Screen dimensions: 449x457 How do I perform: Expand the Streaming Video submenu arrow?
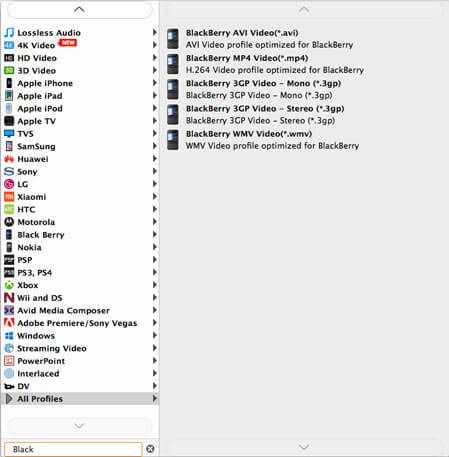click(x=155, y=348)
